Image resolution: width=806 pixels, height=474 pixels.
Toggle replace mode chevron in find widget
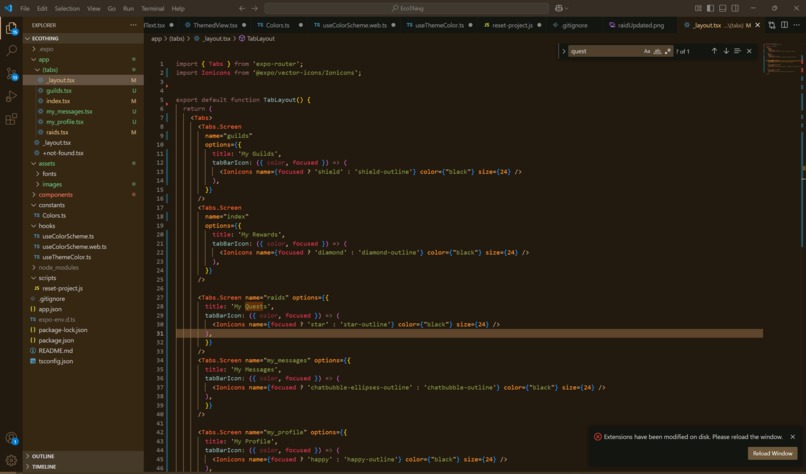(564, 51)
